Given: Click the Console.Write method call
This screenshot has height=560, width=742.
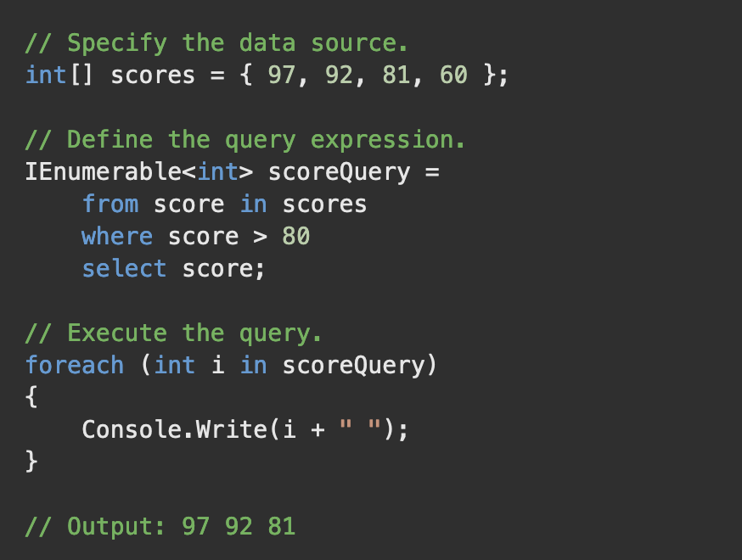Looking at the screenshot, I should click(245, 429).
